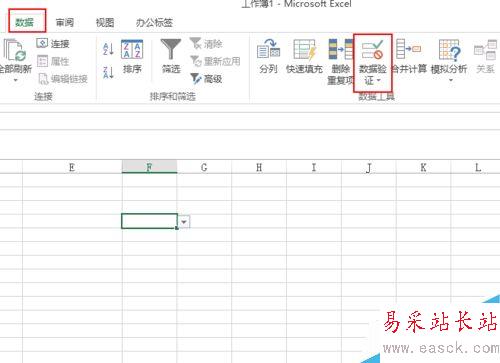The height and width of the screenshot is (363, 500).
Task: Click the 全部刷新 refresh all icon
Action: tap(15, 51)
